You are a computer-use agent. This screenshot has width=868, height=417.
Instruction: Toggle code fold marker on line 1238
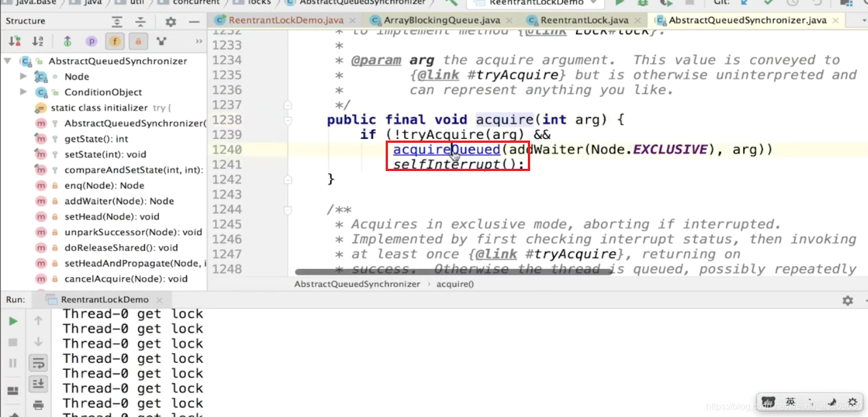(x=287, y=120)
